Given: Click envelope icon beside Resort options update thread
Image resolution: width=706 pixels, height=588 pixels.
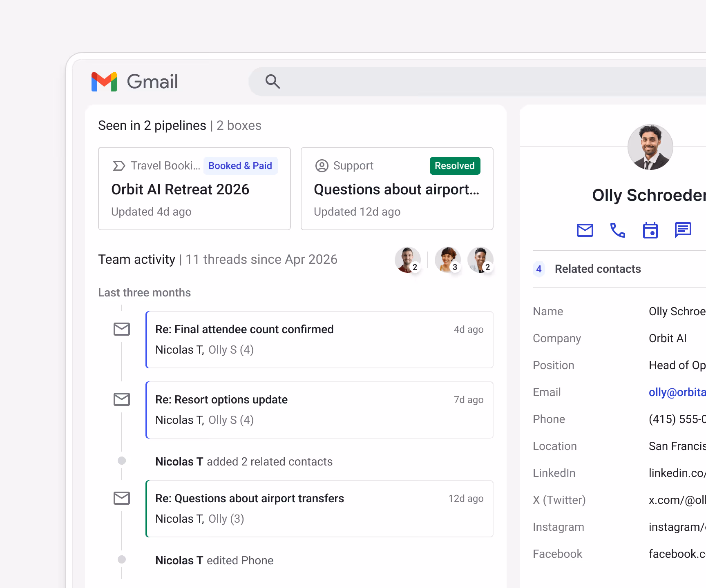Looking at the screenshot, I should pyautogui.click(x=122, y=399).
